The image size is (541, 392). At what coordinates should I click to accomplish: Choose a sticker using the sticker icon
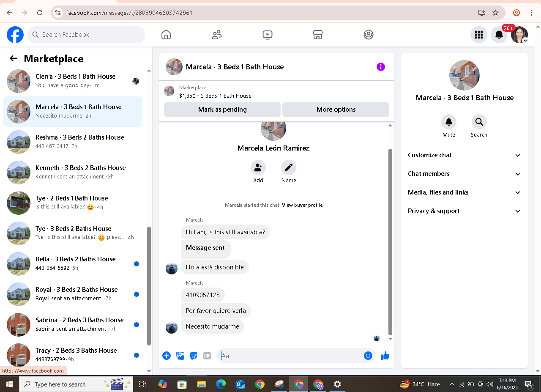194,356
